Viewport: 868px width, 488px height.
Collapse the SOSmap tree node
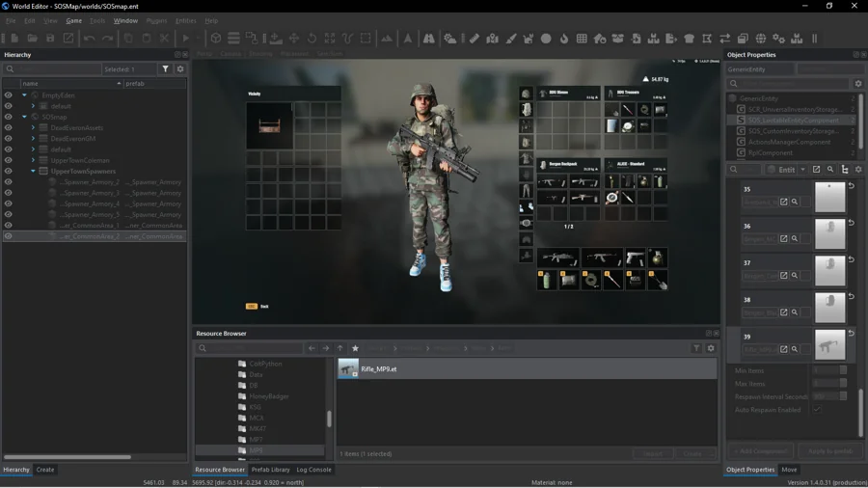(24, 117)
